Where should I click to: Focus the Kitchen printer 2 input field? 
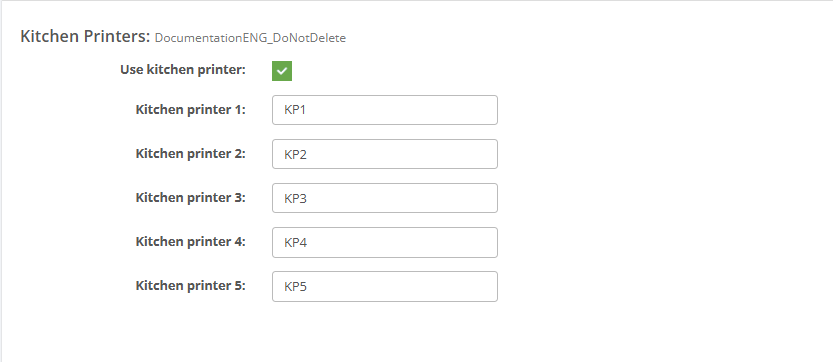click(x=385, y=154)
